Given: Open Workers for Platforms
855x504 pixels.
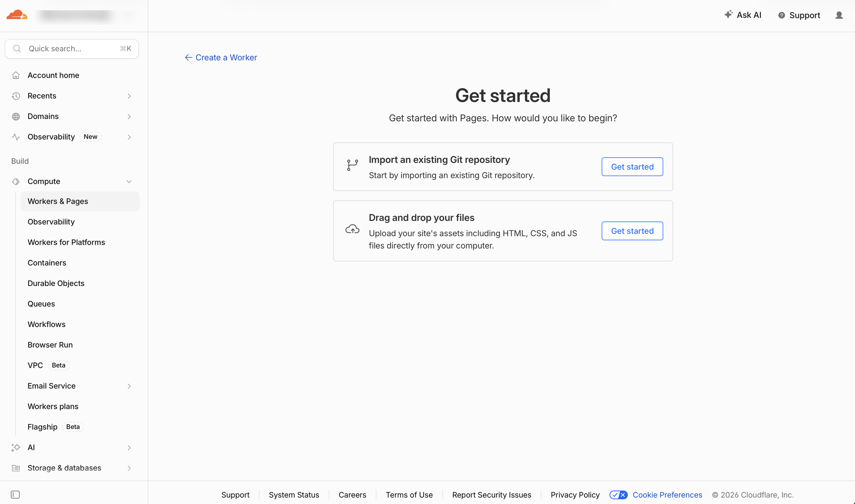Looking at the screenshot, I should tap(66, 242).
